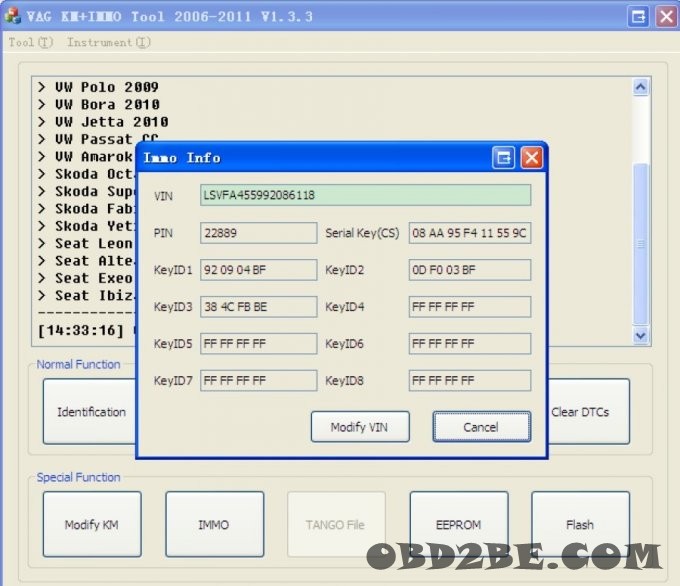Click the KeyID5 field
Viewport: 680px width, 586px height.
(258, 344)
